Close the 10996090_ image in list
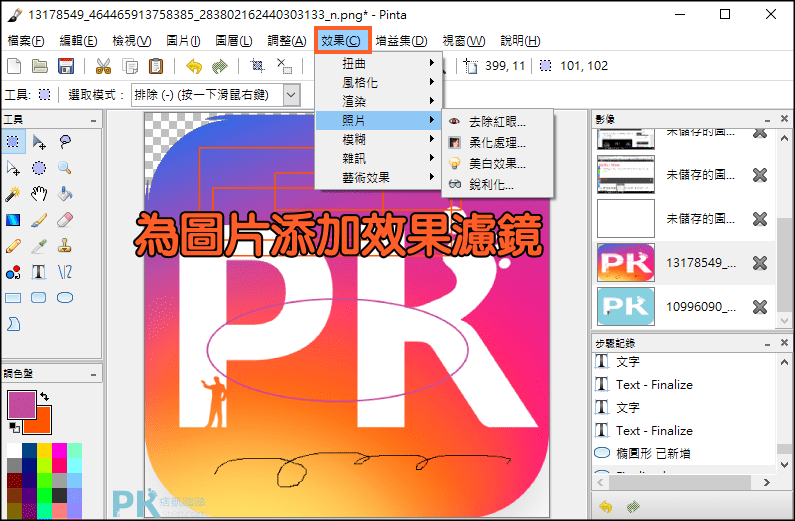795x521 pixels. click(x=760, y=307)
